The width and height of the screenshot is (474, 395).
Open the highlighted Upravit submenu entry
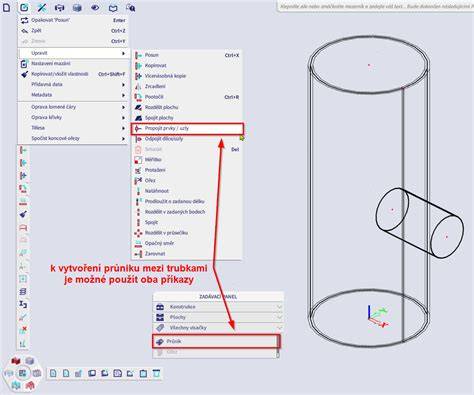point(73,53)
